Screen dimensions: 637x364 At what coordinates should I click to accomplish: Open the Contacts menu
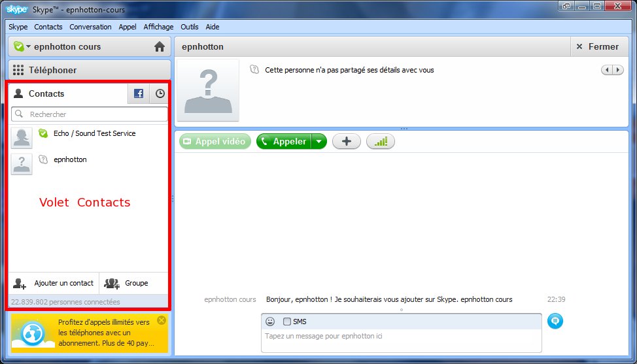point(48,27)
